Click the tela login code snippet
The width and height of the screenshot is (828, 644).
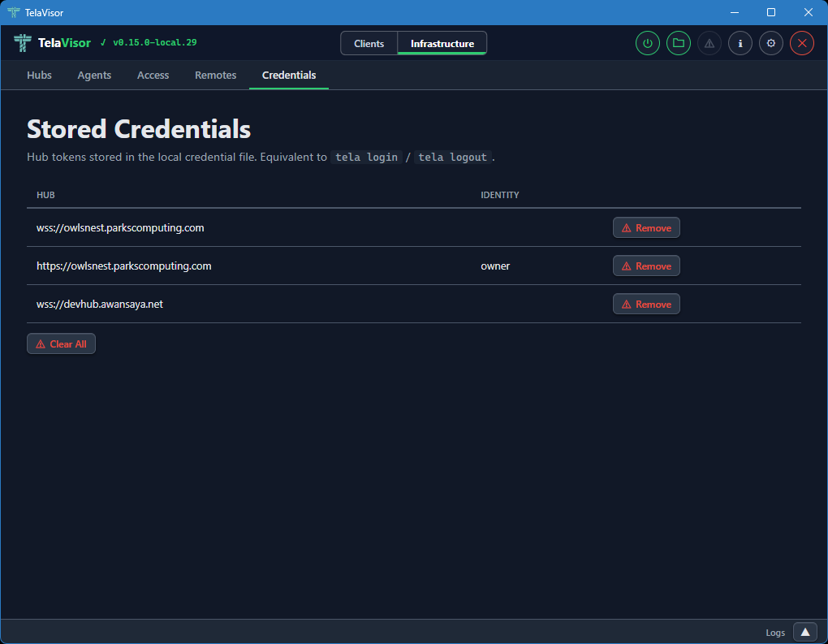(x=366, y=157)
